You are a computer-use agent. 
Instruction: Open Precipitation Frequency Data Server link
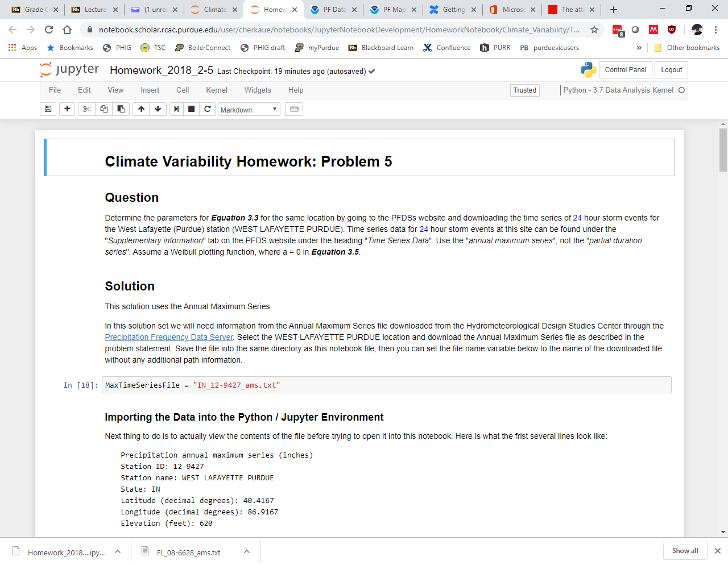coord(169,337)
